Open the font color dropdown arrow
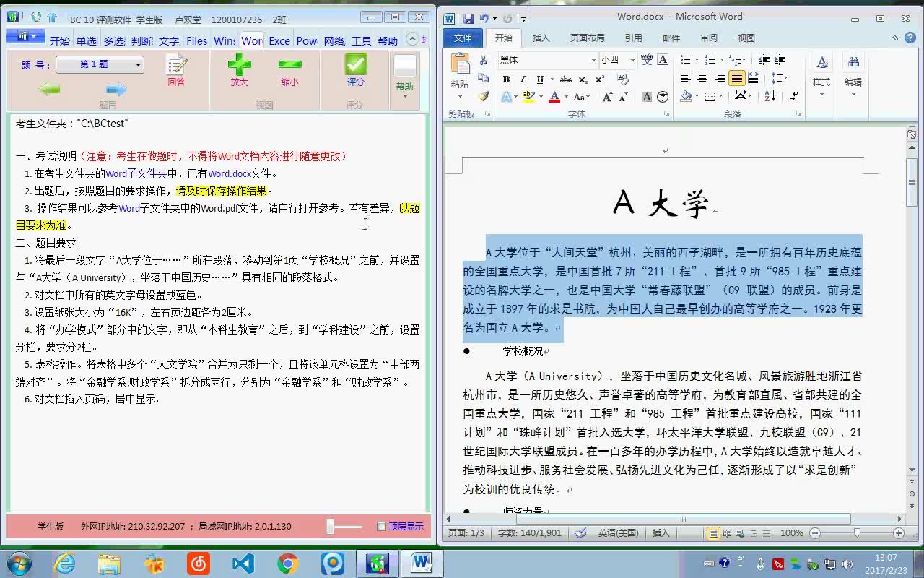Image resolution: width=924 pixels, height=578 pixels. tap(566, 97)
